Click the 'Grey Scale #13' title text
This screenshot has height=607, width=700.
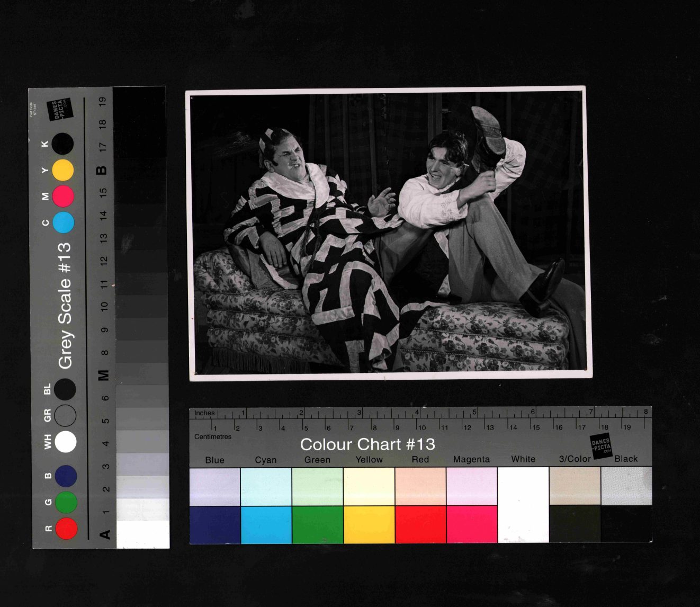pyautogui.click(x=65, y=306)
